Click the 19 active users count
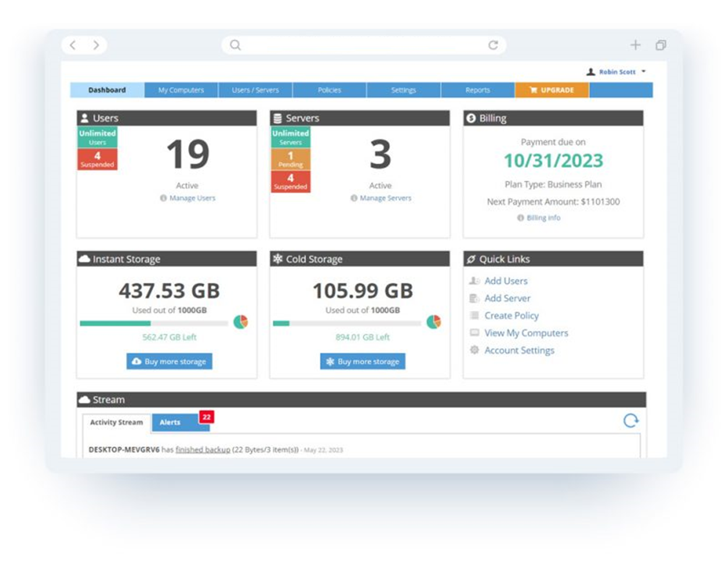This screenshot has height=578, width=728. 188,154
